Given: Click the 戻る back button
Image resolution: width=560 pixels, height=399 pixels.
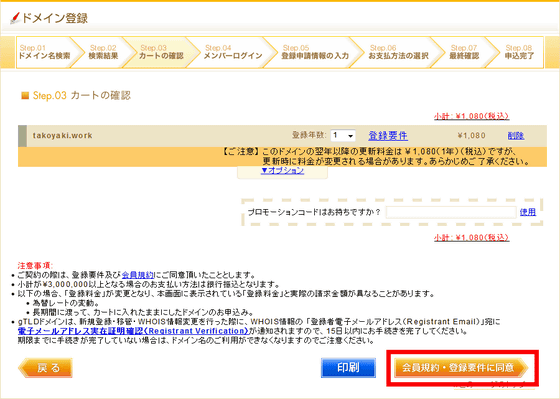Looking at the screenshot, I should [45, 368].
